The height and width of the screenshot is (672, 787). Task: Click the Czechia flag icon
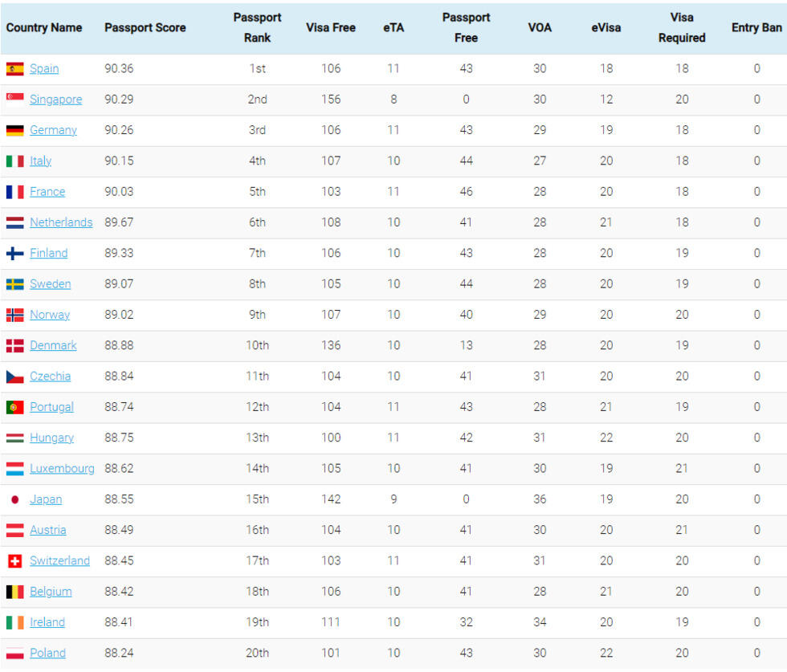[x=14, y=377]
